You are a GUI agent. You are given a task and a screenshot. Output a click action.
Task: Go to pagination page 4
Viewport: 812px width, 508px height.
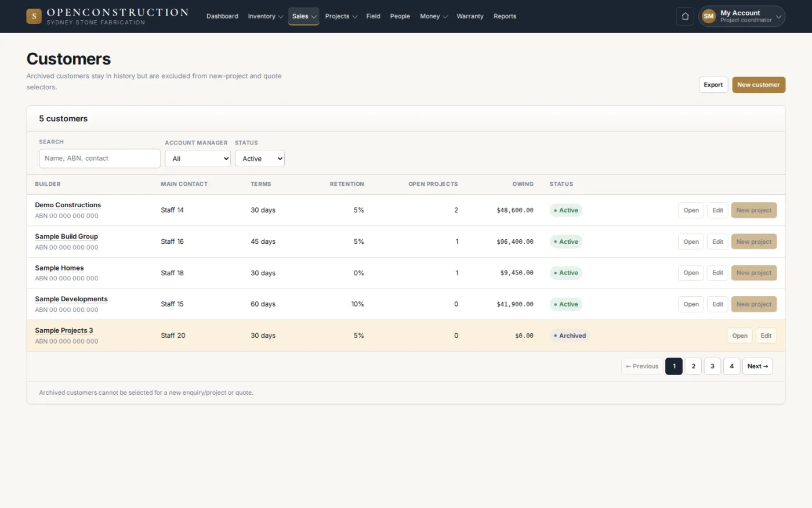731,366
